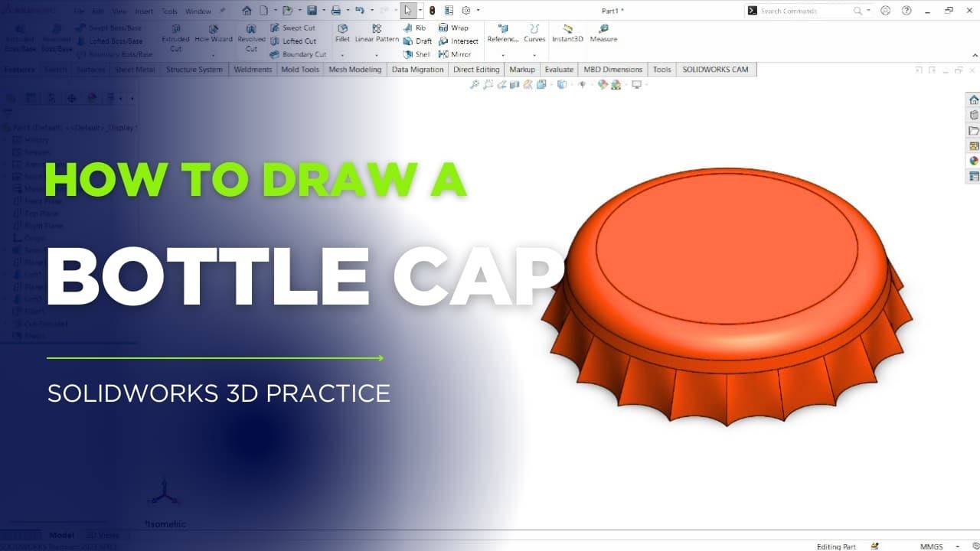The image size is (980, 551).
Task: Expand the Options gear dropdown arrow
Action: click(478, 11)
